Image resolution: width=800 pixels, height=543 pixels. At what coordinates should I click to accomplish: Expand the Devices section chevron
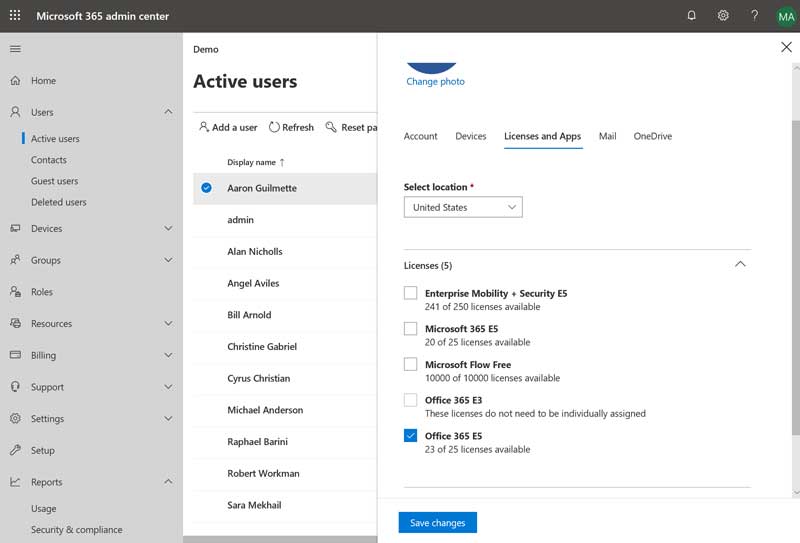[x=168, y=228]
